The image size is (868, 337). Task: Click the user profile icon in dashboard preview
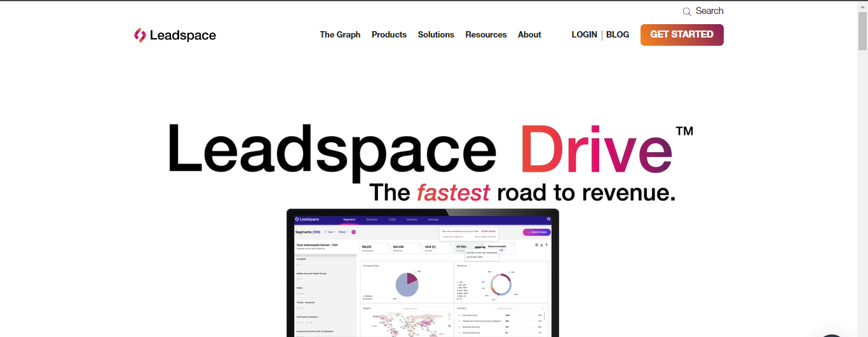click(x=548, y=219)
